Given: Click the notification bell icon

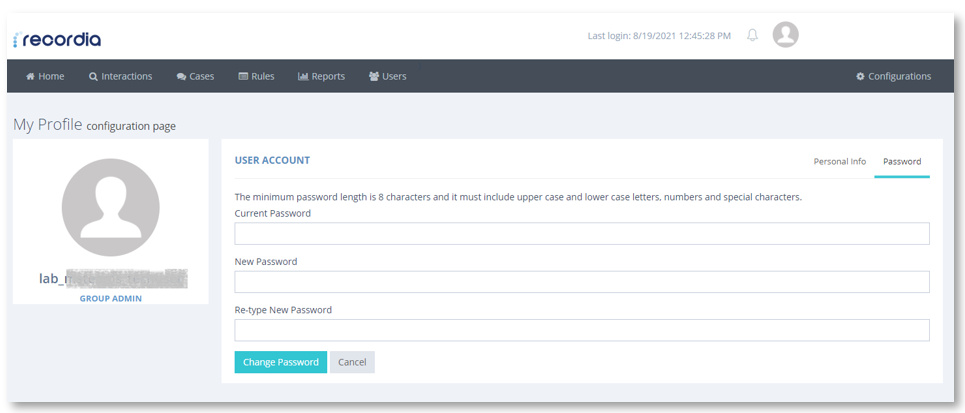Looking at the screenshot, I should [752, 35].
